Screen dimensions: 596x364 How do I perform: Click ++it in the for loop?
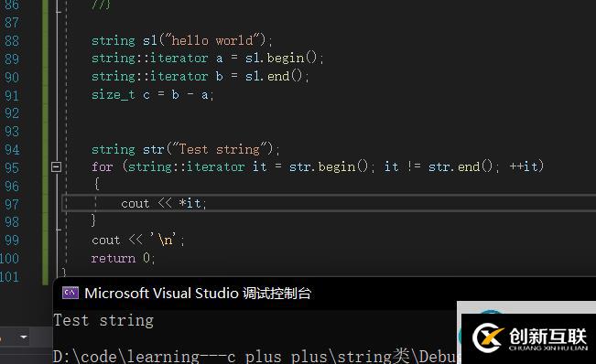[x=524, y=166]
